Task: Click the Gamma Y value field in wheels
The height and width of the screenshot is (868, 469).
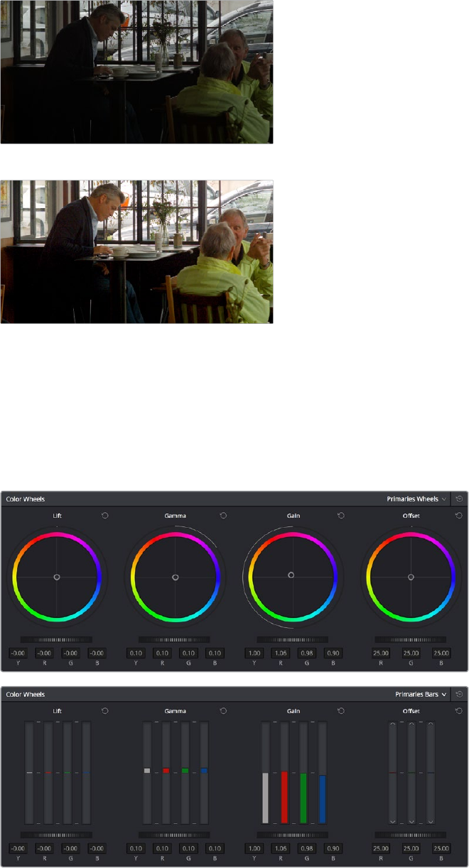Action: 136,653
